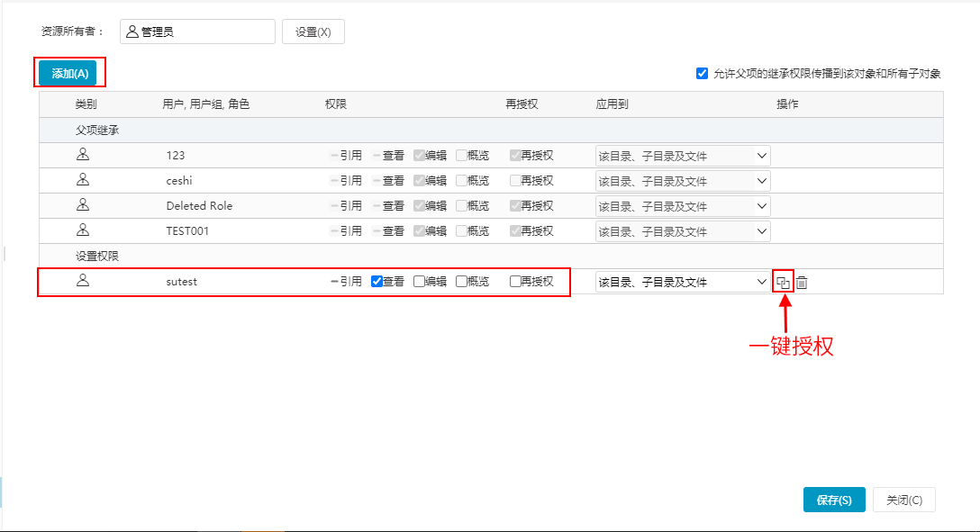Click the 设置(X) owner button
This screenshot has width=980, height=532.
(313, 32)
